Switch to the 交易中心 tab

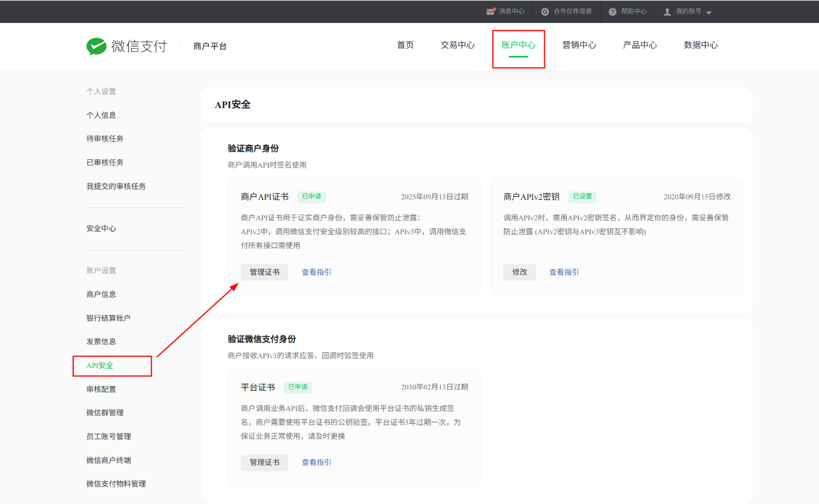point(458,45)
